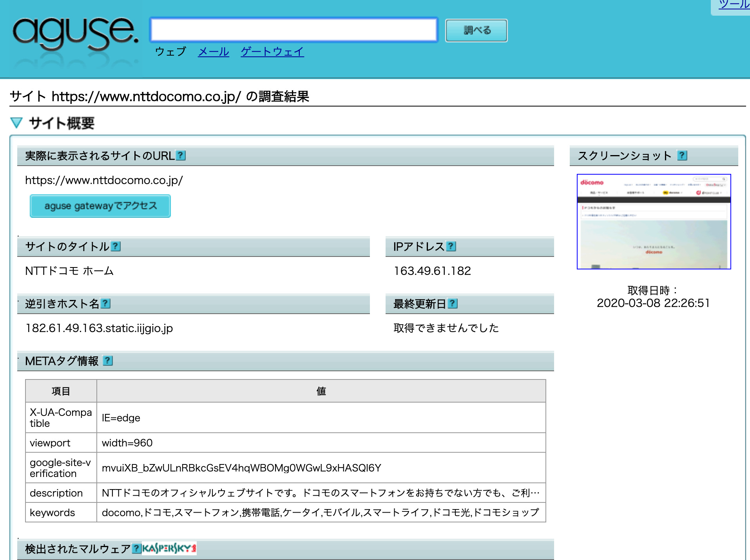Click the help icon for 逆引きホスト名

[x=105, y=303]
